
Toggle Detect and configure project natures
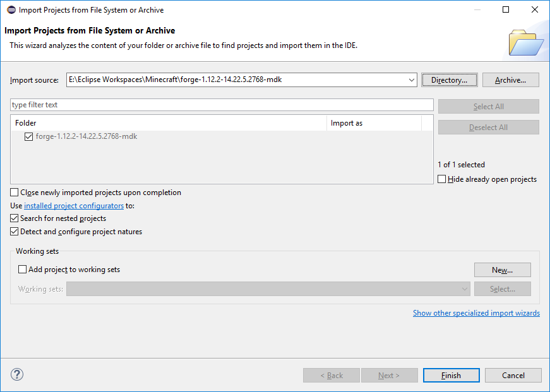pyautogui.click(x=15, y=232)
